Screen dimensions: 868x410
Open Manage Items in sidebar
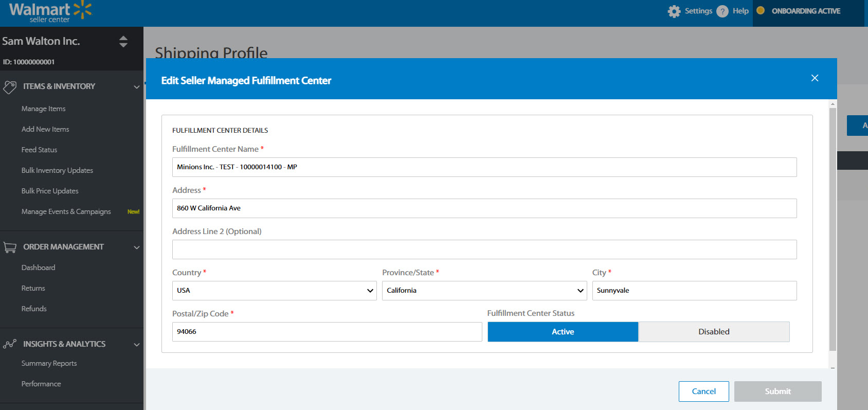[44, 109]
